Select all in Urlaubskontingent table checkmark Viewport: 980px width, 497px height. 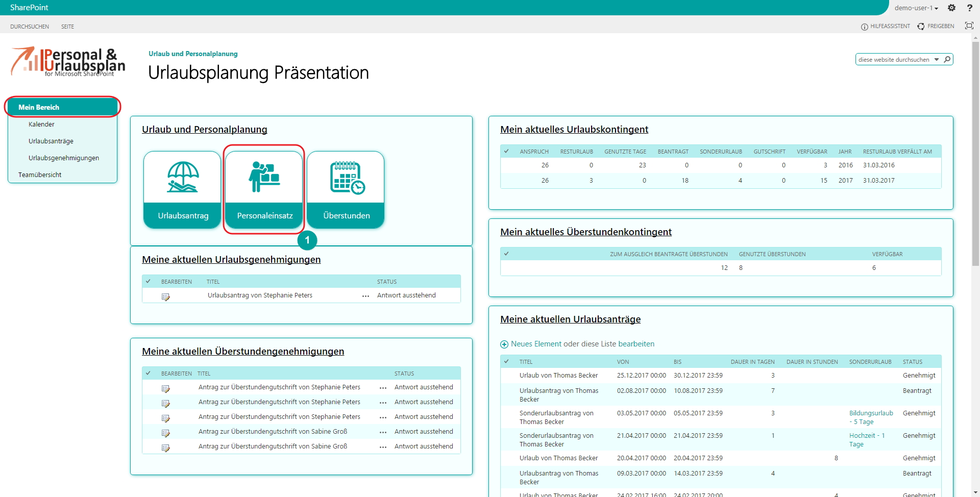[506, 151]
